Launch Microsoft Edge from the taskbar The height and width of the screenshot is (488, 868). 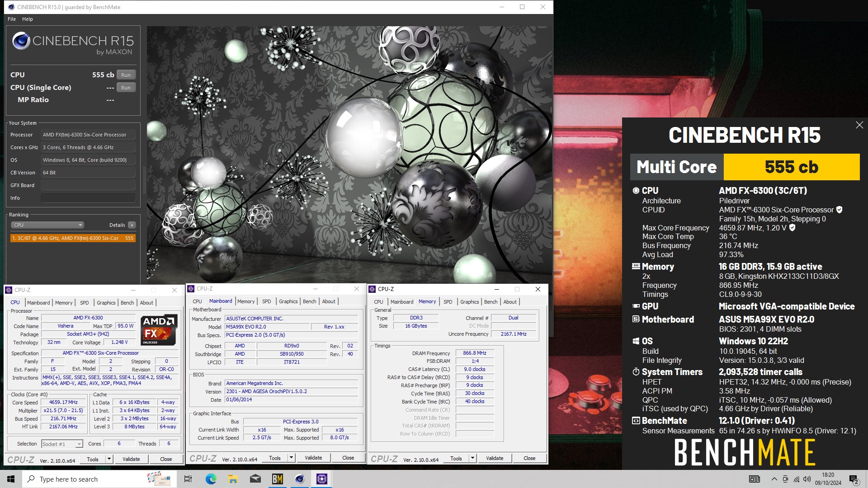coord(211,479)
